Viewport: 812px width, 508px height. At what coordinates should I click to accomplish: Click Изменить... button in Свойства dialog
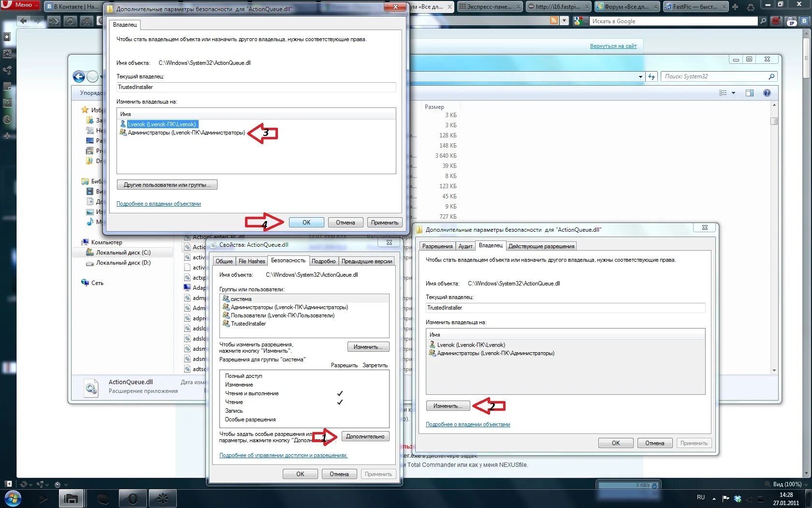point(368,347)
